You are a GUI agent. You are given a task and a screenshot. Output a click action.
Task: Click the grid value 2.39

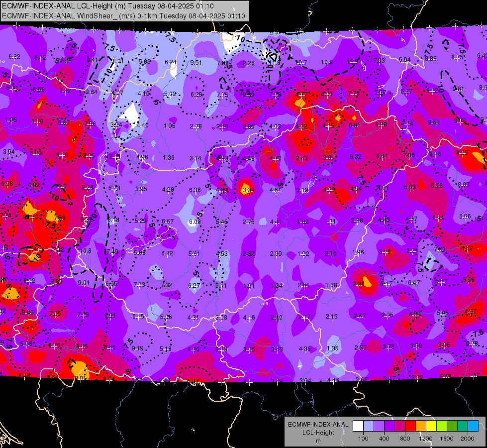click(x=276, y=254)
